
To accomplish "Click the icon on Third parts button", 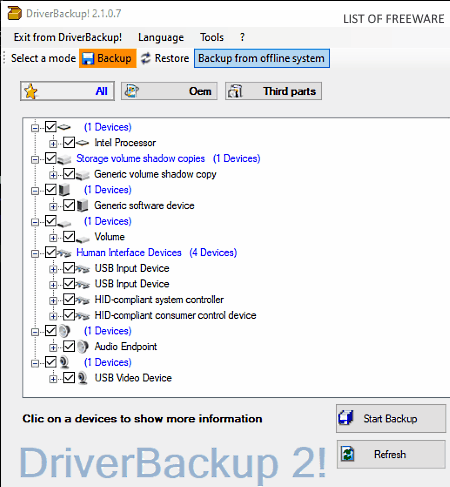I will pyautogui.click(x=235, y=91).
